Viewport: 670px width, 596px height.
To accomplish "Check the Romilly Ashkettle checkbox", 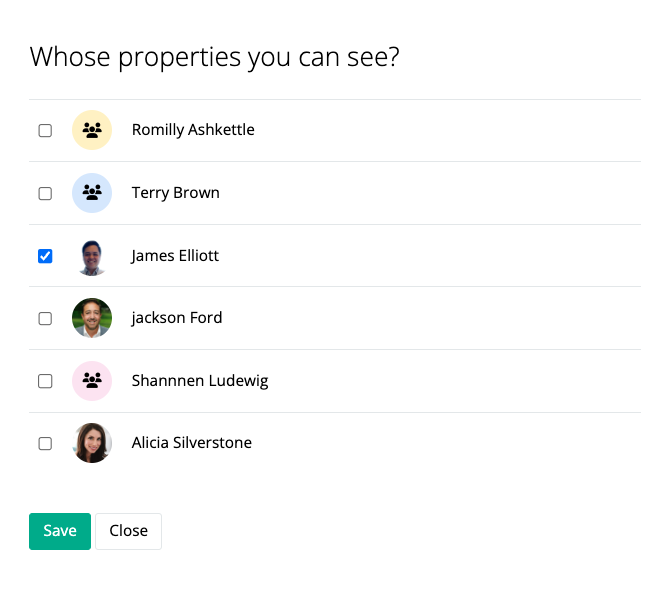I will coord(45,130).
